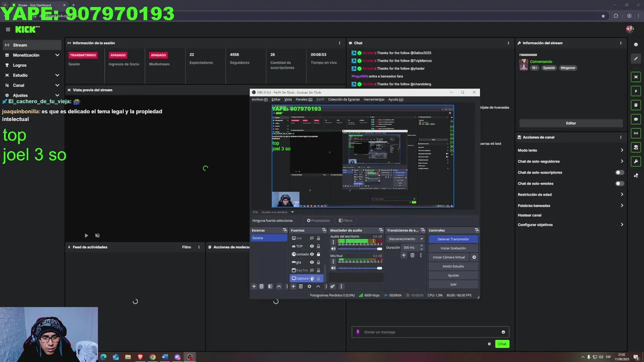Open virtual camera settings gear

click(474, 257)
